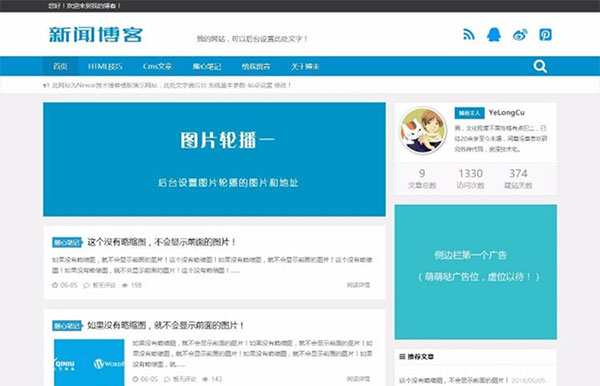The width and height of the screenshot is (600, 386).
Task: Open first recommended article in sidebar
Action: 454,380
